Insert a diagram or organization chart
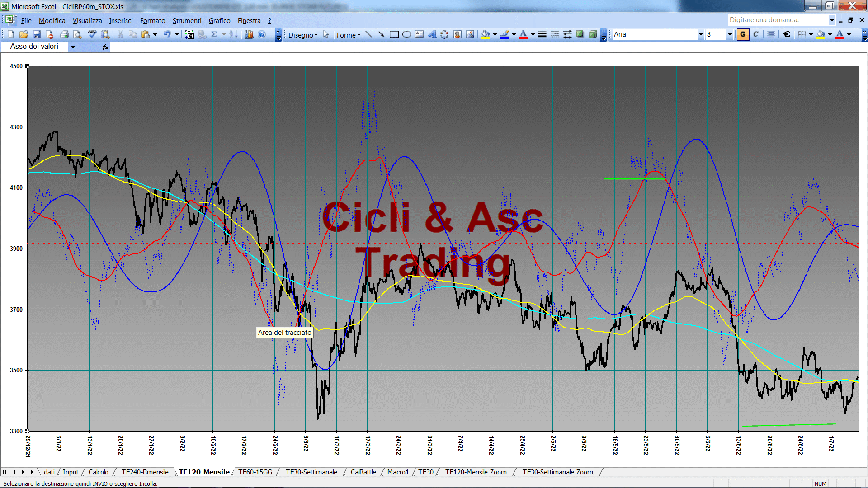The height and width of the screenshot is (488, 868). (x=445, y=34)
